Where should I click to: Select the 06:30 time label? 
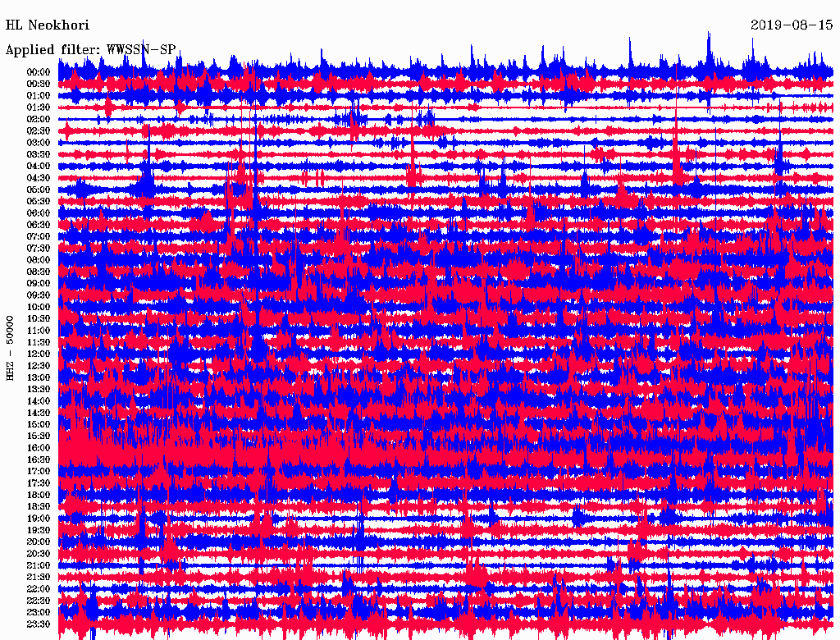point(39,225)
